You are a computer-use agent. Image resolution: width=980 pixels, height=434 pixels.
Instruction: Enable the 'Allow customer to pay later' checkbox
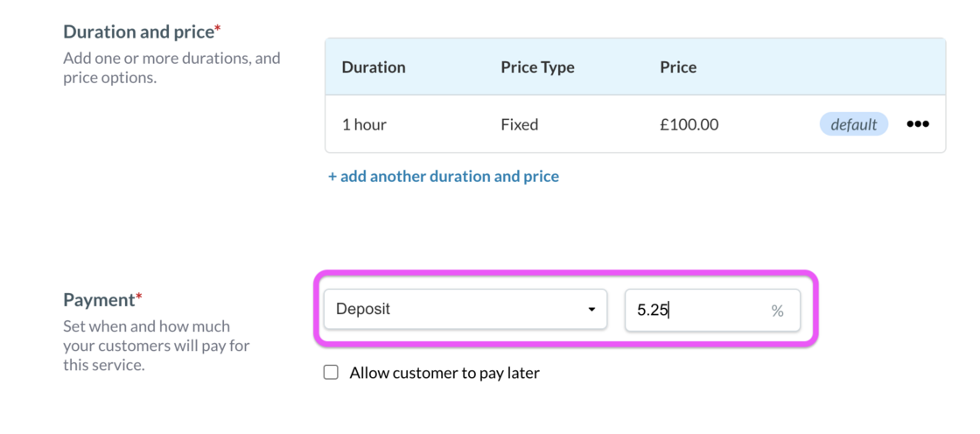pos(331,373)
